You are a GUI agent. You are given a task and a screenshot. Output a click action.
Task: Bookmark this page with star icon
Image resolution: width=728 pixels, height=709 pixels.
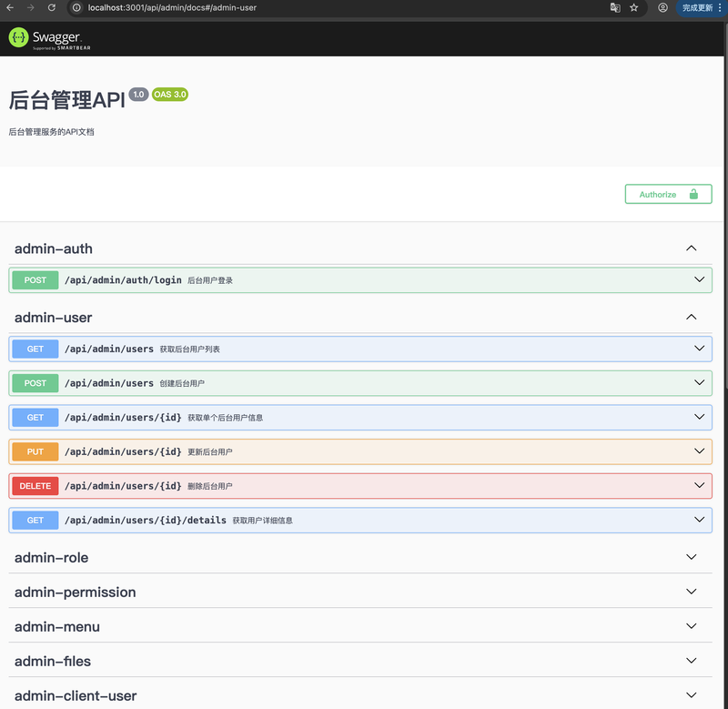point(634,7)
